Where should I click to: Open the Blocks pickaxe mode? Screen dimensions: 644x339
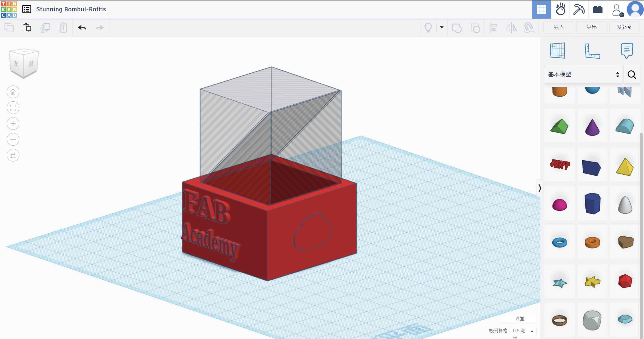pos(579,10)
